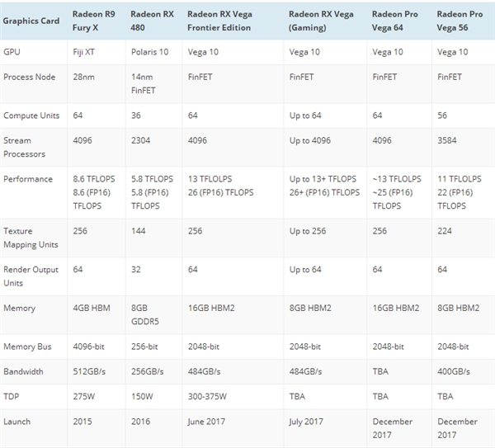
Task: Select the Compute Units row label
Action: pyautogui.click(x=31, y=116)
